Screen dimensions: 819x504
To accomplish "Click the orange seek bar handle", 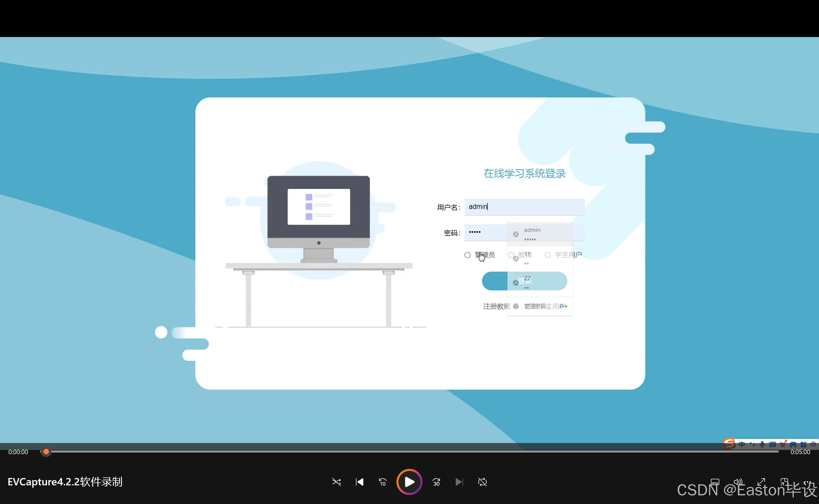I will (x=46, y=452).
